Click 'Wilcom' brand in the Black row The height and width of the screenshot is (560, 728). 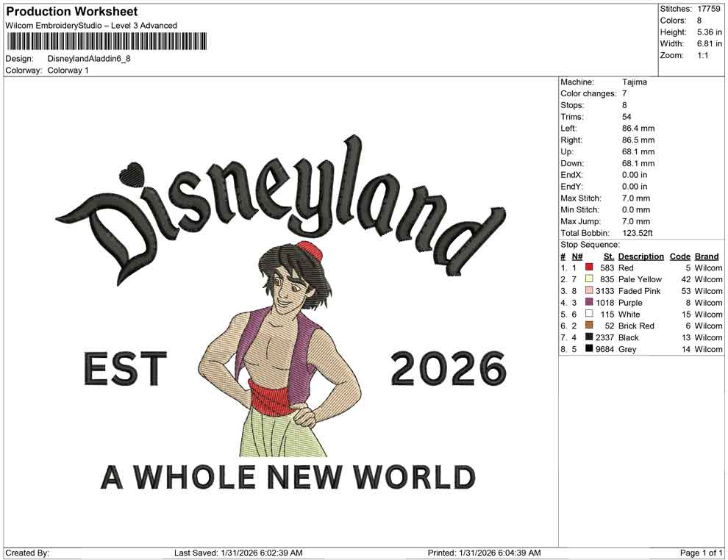(x=708, y=337)
